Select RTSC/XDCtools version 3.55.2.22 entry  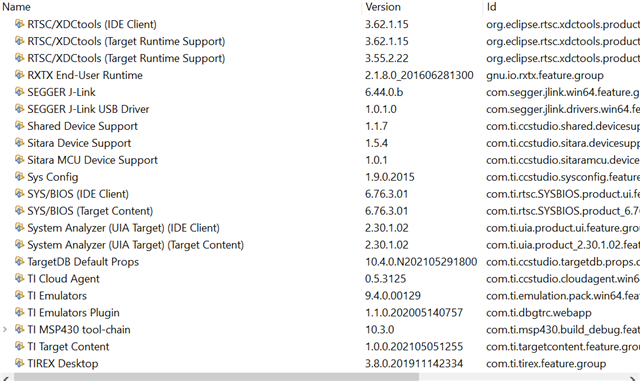(320, 58)
